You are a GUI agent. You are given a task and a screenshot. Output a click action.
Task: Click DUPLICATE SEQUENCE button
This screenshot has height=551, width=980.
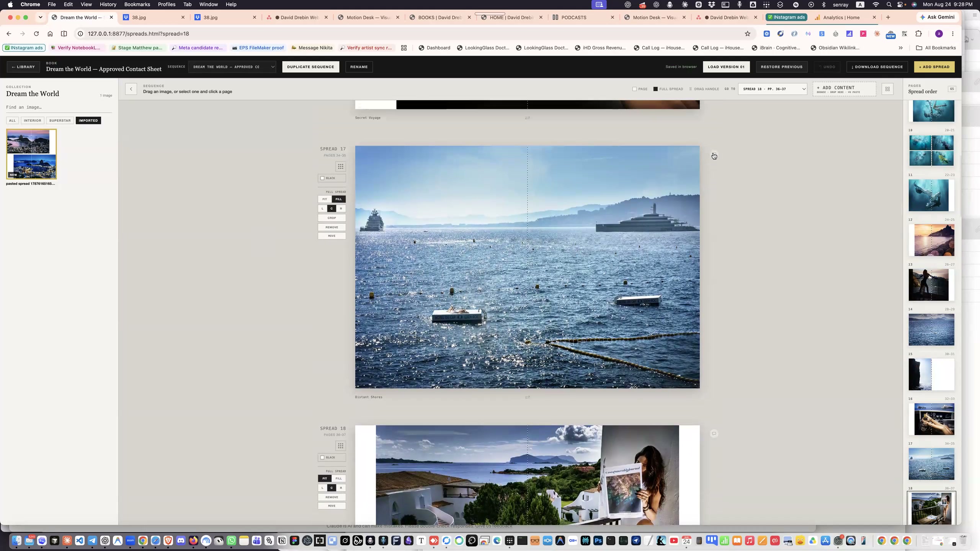coord(310,67)
